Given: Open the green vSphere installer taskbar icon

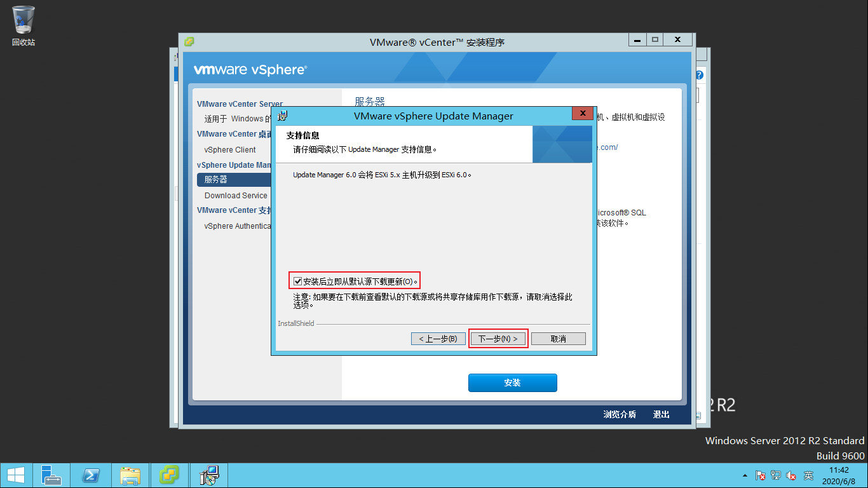Looking at the screenshot, I should (x=170, y=475).
